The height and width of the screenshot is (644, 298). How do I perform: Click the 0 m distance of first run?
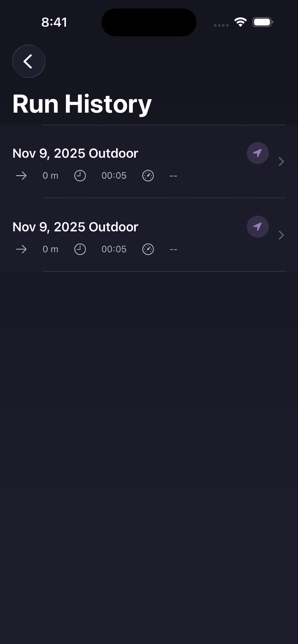pos(50,176)
